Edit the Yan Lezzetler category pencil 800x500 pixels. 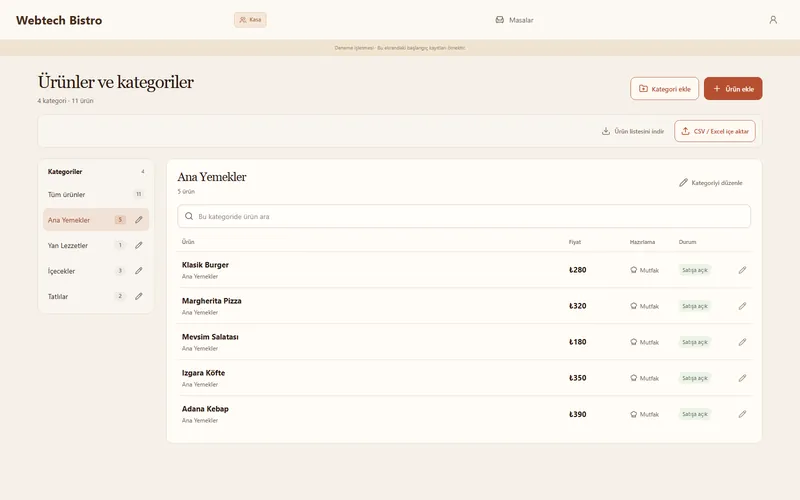pyautogui.click(x=139, y=245)
